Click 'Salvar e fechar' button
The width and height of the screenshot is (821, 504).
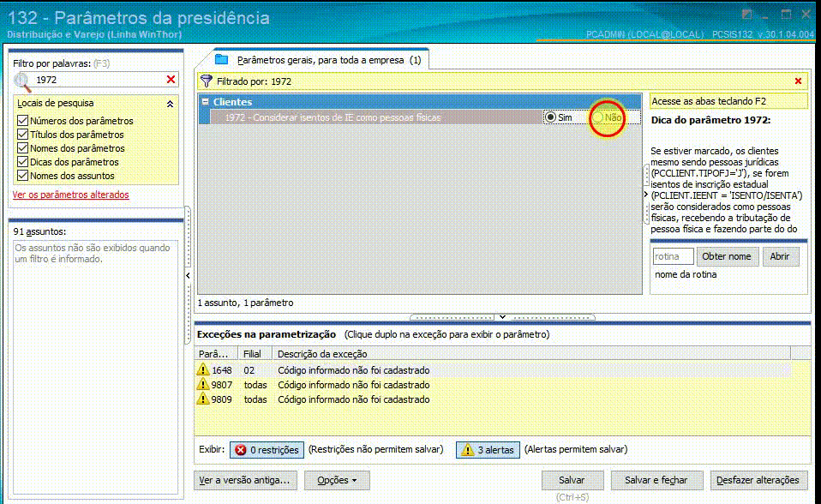[656, 480]
